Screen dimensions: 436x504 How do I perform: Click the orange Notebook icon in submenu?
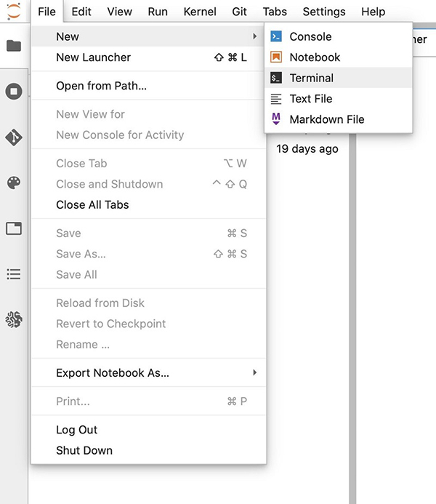(276, 57)
